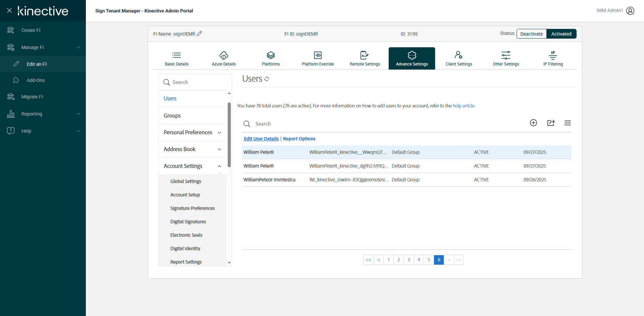This screenshot has height=316, width=644.
Task: Edit FI Name pencil icon
Action: tap(199, 34)
